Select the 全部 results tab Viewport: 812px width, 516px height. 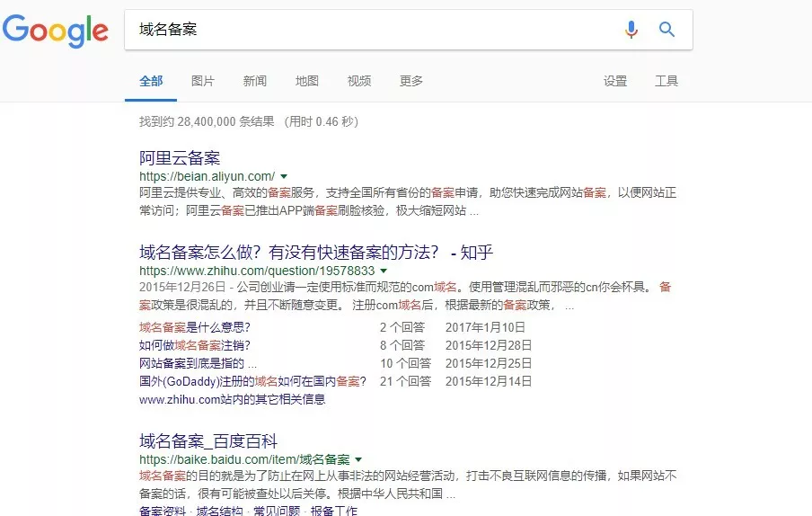[151, 81]
